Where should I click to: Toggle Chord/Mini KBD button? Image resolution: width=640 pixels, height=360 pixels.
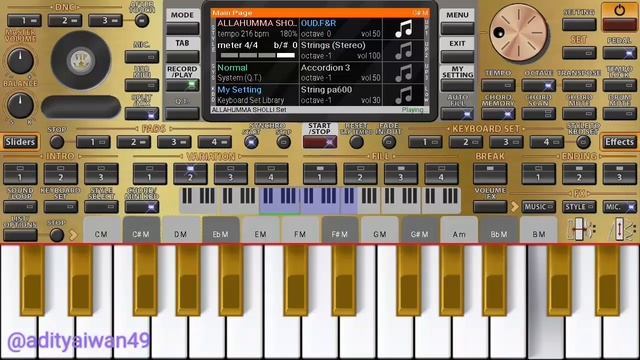point(142,207)
